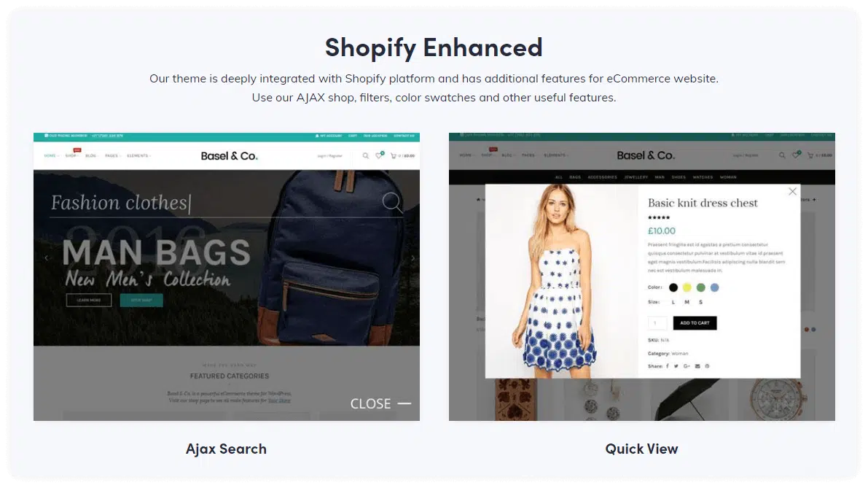Share product on Pinterest
This screenshot has width=868, height=488.
(x=707, y=366)
